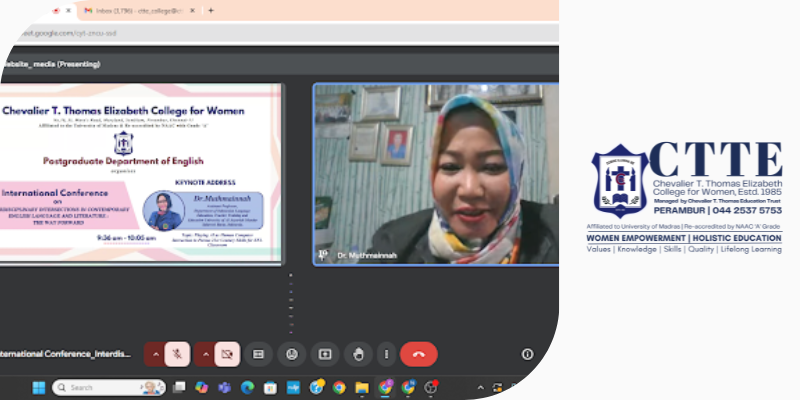Image resolution: width=800 pixels, height=400 pixels.
Task: Raise your hand in the meeting
Action: tap(358, 354)
